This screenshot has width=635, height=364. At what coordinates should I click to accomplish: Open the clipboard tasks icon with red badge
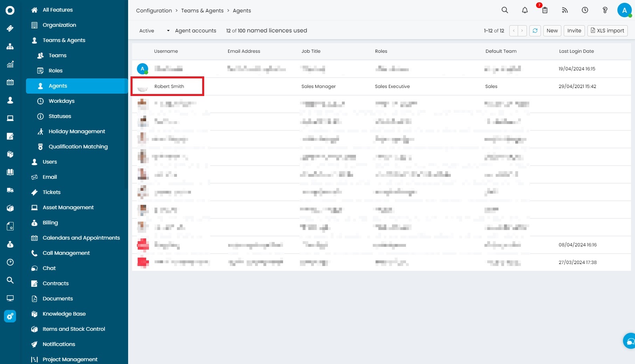tap(545, 10)
